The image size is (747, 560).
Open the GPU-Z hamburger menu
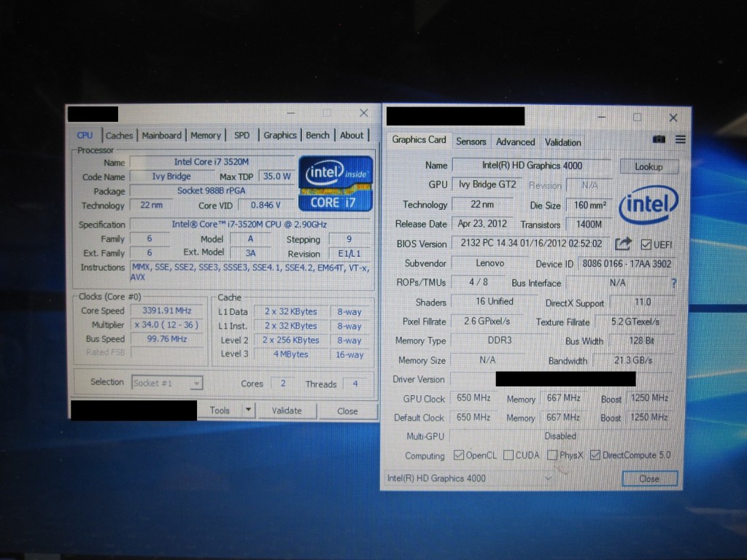click(x=681, y=139)
